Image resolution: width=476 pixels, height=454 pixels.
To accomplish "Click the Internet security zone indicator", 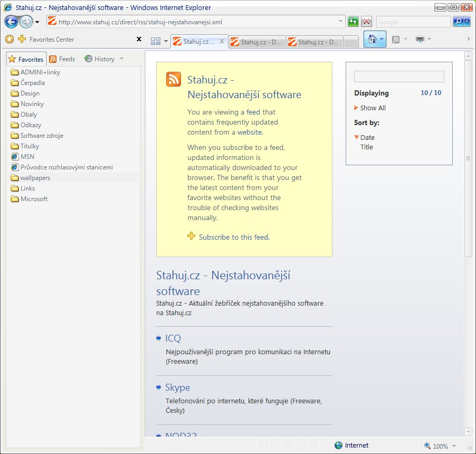I will tap(351, 445).
